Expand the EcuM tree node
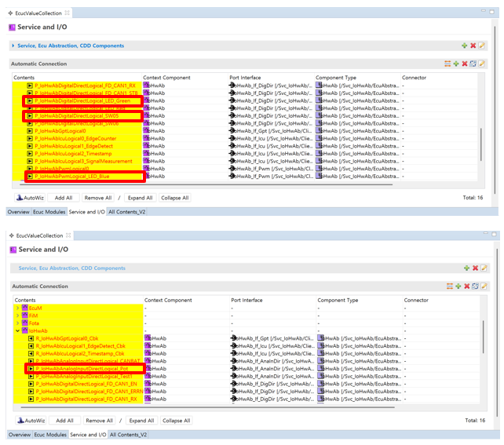 [x=18, y=308]
